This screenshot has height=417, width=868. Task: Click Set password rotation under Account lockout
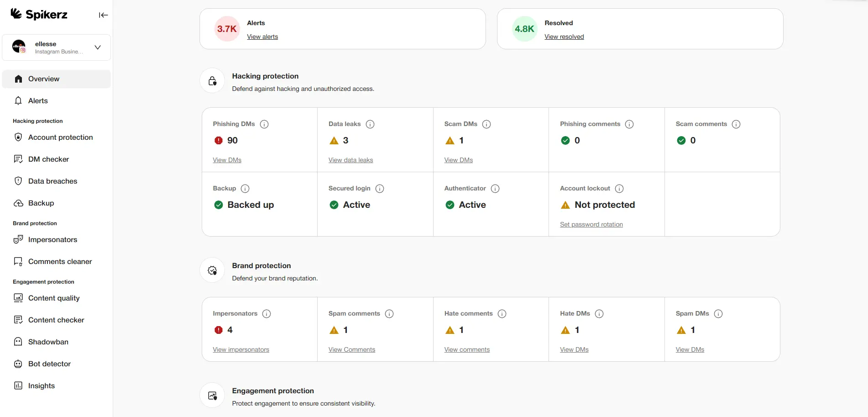click(591, 224)
